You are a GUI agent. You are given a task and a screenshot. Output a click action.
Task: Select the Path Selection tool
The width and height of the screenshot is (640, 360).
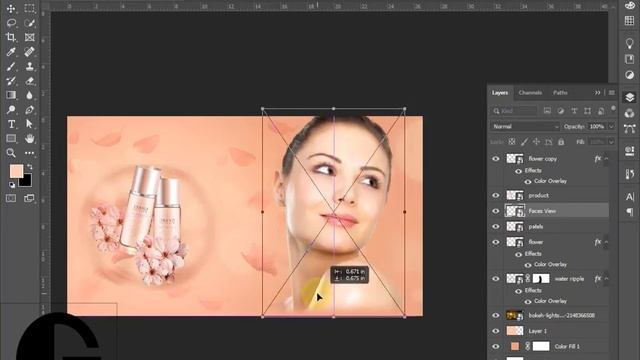point(29,124)
